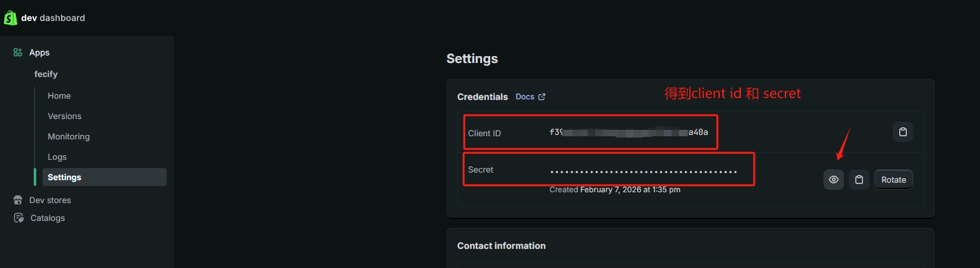
Task: Click the Docs external link icon
Action: 542,97
